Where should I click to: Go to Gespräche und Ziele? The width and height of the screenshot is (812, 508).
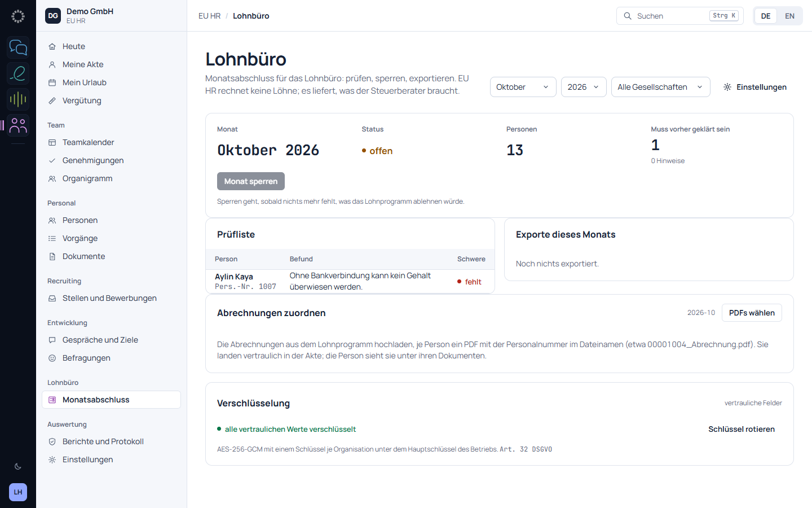tap(111, 340)
